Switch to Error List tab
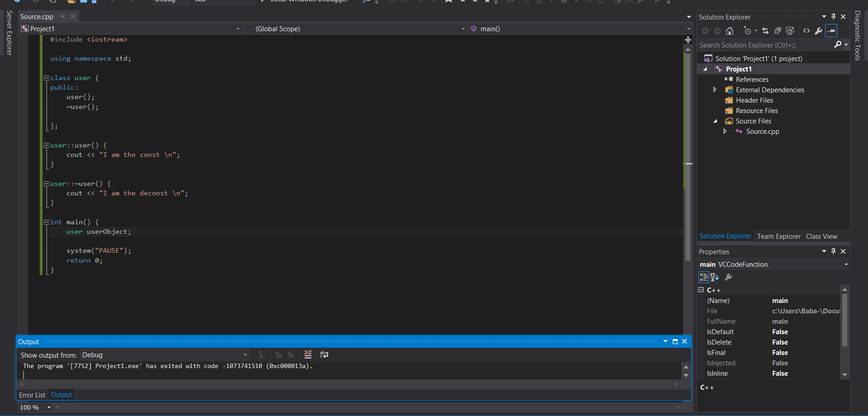The height and width of the screenshot is (416, 868). click(x=32, y=395)
